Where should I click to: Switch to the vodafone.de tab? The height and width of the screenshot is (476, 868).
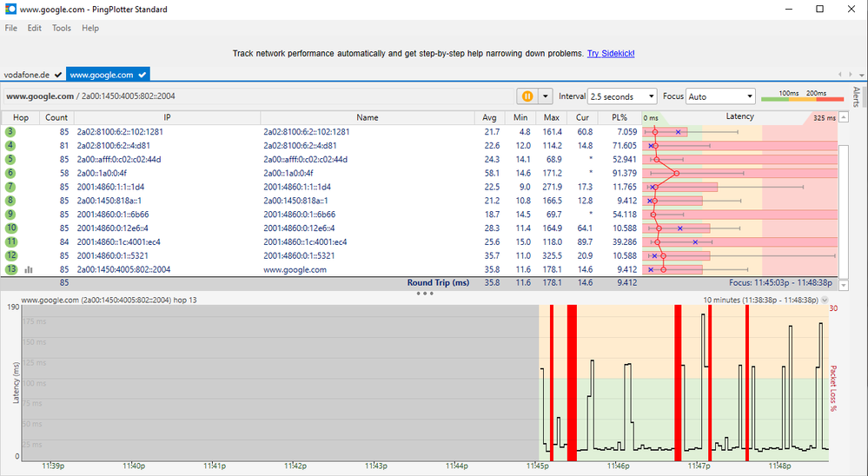(x=33, y=75)
